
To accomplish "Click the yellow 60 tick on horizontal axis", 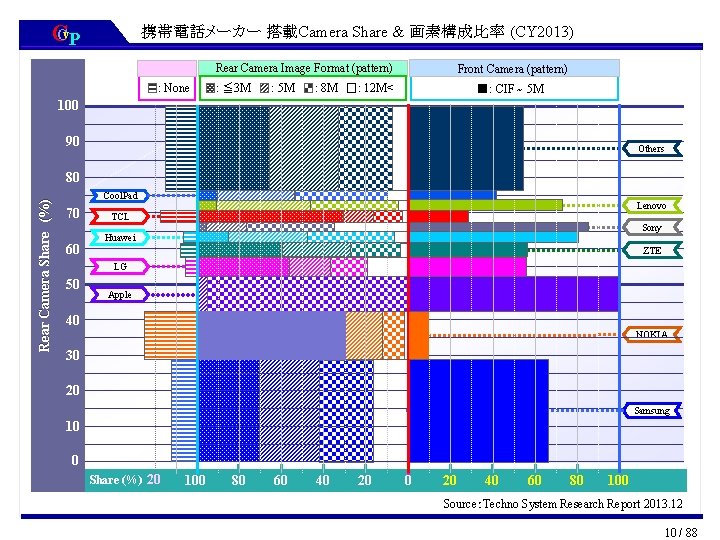I will point(534,480).
